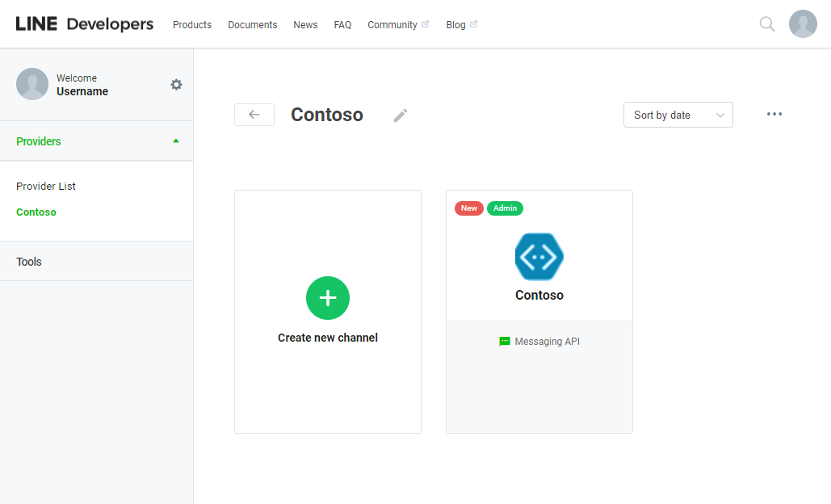Click the Admin badge on the Contoso channel
831x504 pixels.
click(505, 208)
